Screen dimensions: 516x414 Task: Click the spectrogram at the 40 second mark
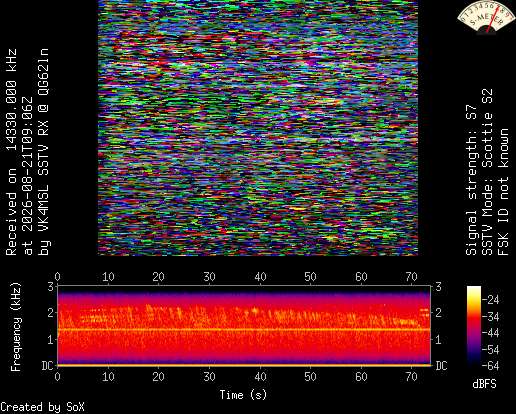[x=260, y=325]
